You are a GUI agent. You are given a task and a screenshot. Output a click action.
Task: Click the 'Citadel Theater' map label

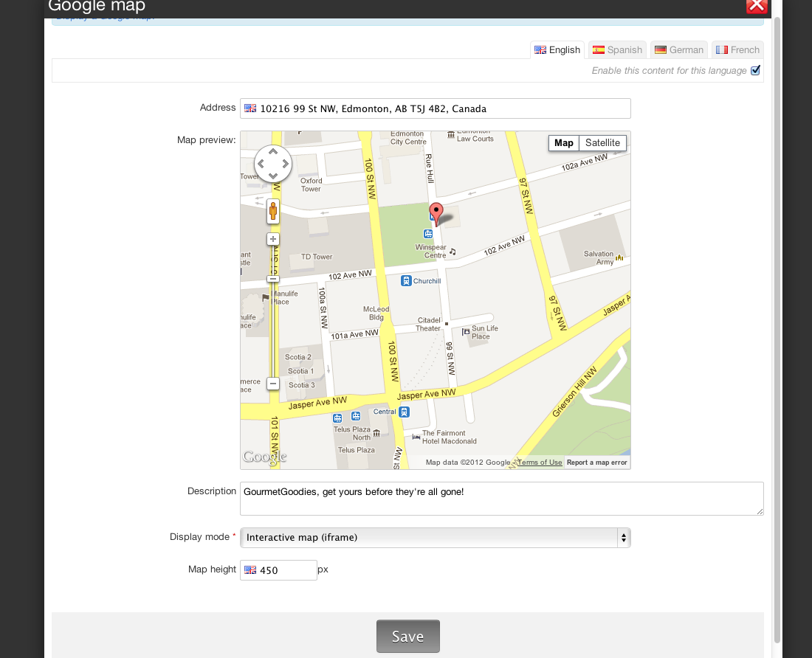pyautogui.click(x=429, y=325)
